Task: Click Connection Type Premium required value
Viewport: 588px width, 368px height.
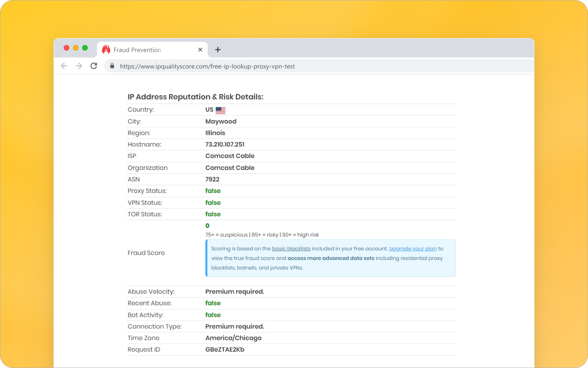Action: tap(235, 326)
